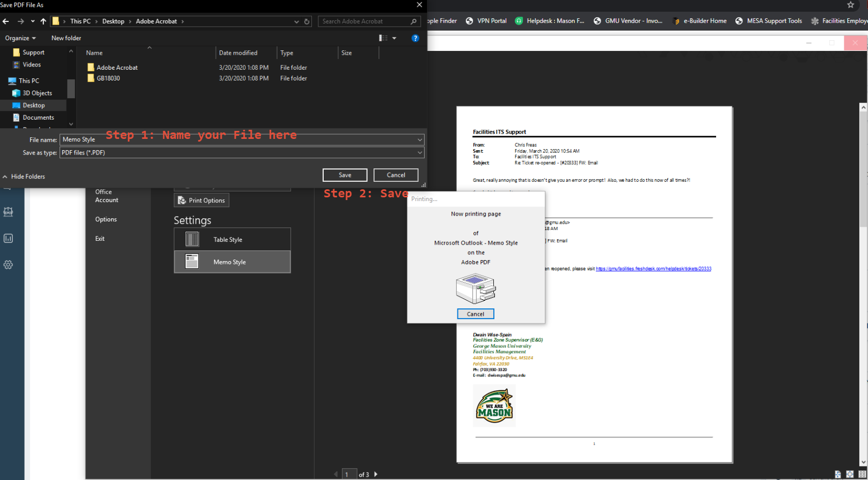Cancel the Printing progress dialog
Viewport: 868px width, 480px height.
[476, 314]
